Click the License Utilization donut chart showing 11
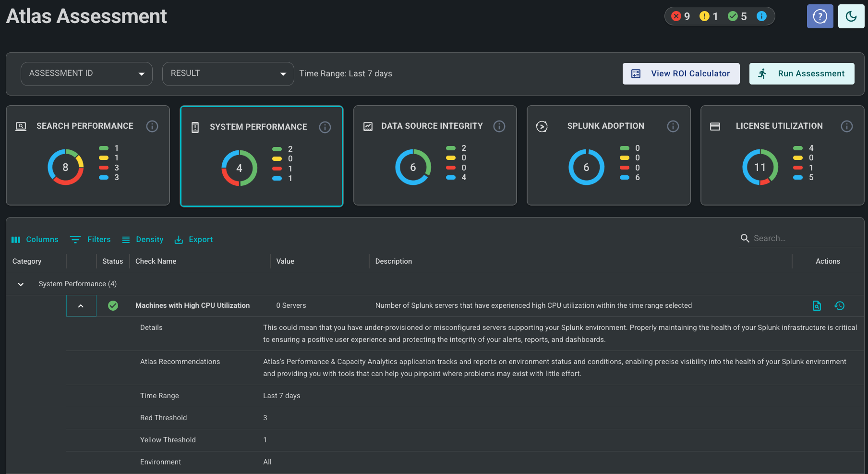This screenshot has height=474, width=868. pos(760,167)
